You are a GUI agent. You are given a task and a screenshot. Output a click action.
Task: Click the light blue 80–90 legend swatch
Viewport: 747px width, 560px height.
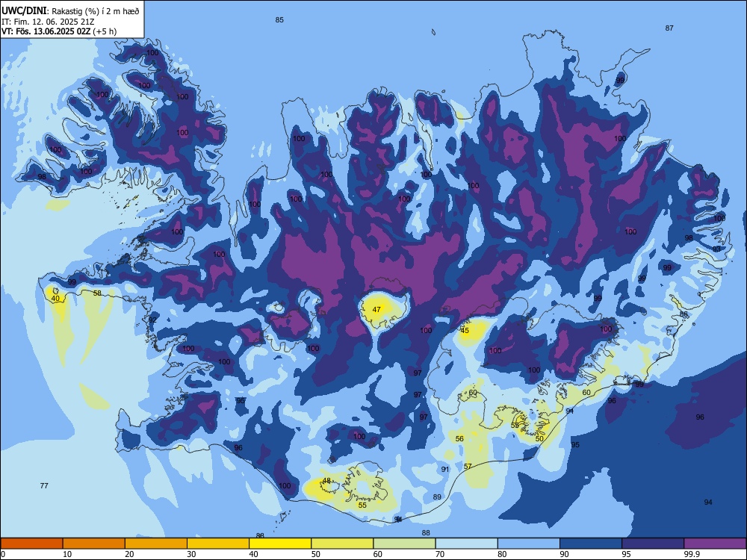pos(529,544)
